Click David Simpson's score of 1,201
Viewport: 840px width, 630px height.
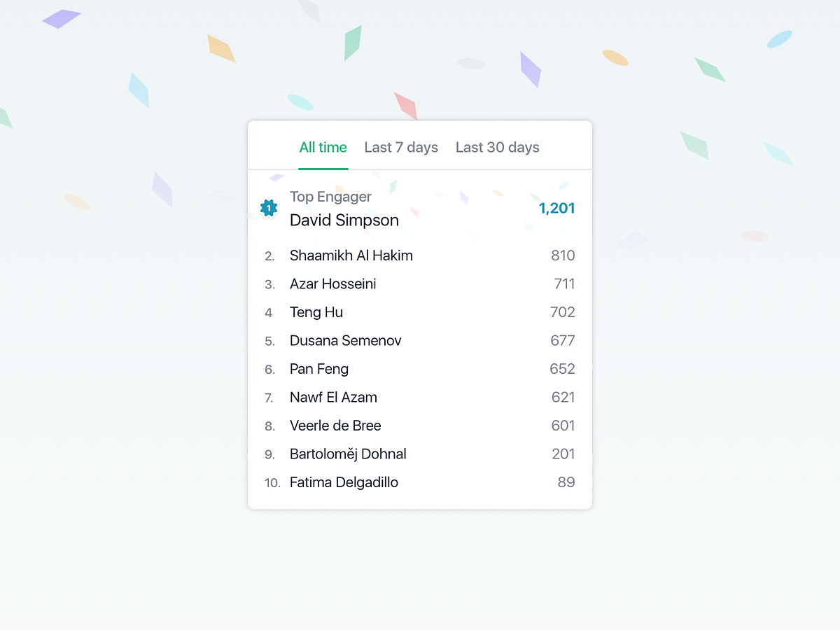coord(556,208)
